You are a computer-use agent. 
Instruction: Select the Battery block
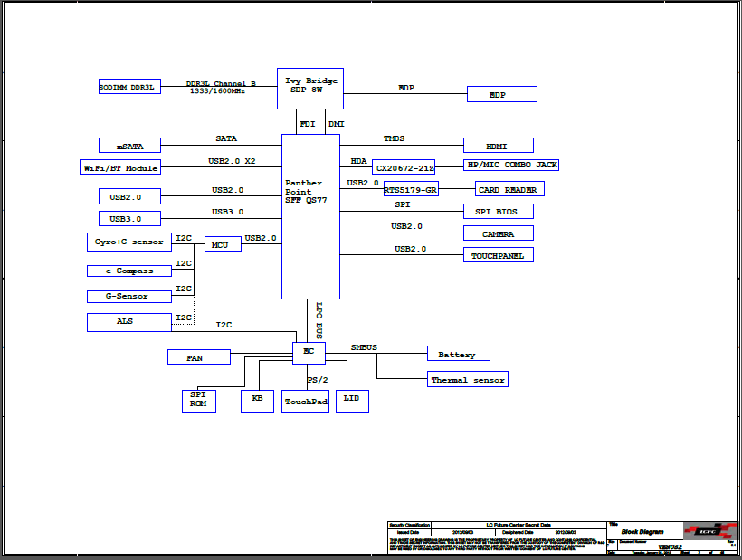459,354
